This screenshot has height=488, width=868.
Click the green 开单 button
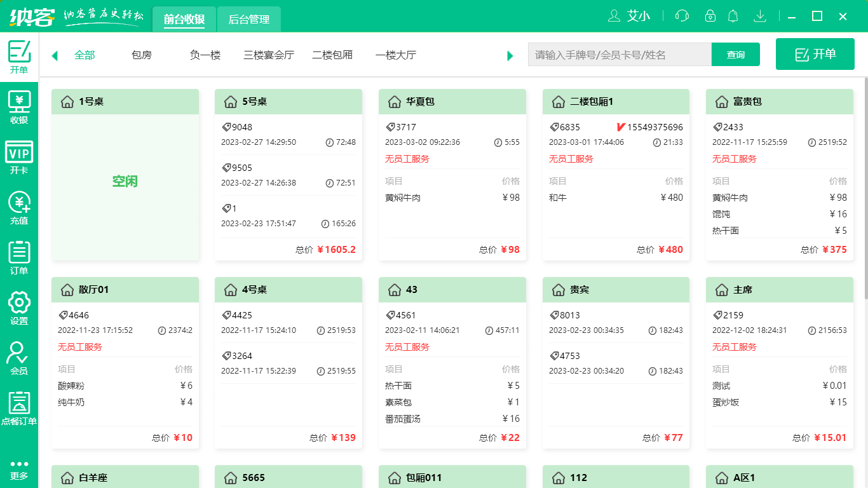pyautogui.click(x=815, y=54)
